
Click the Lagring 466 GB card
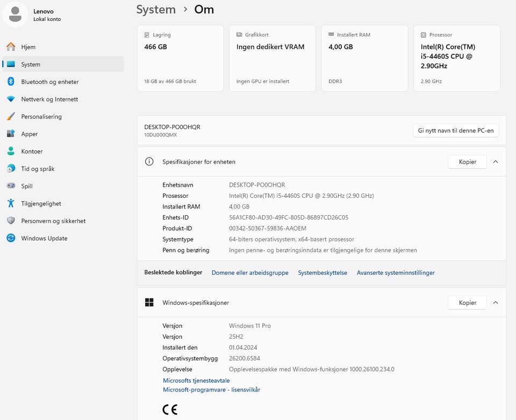[x=181, y=58]
